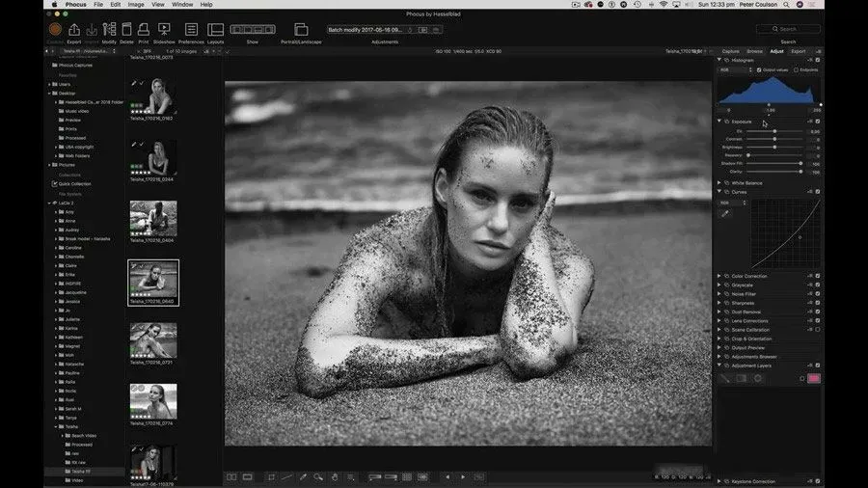Toggle the Exposure enable checkbox

(818, 122)
